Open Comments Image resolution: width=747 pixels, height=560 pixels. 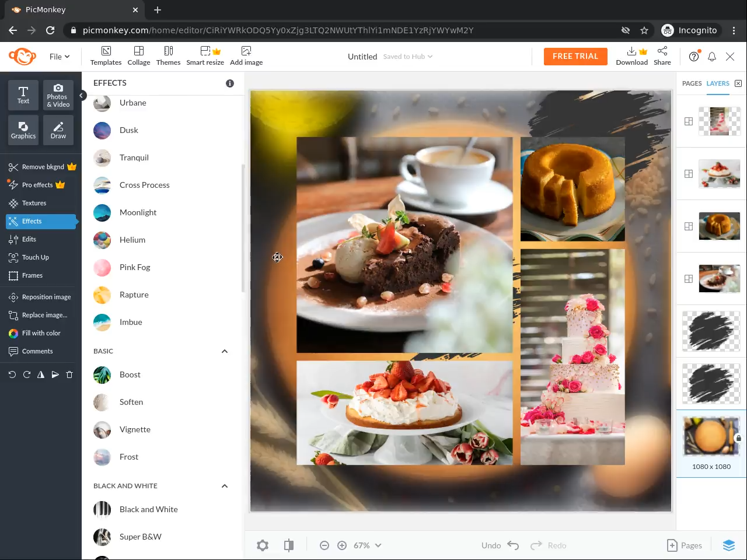[30, 351]
